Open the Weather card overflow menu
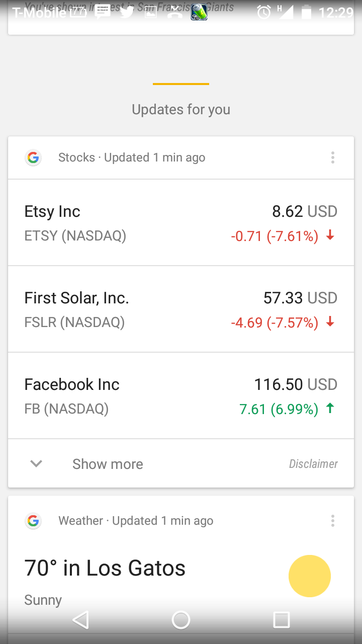Screen dimensions: 362x644 [332, 521]
